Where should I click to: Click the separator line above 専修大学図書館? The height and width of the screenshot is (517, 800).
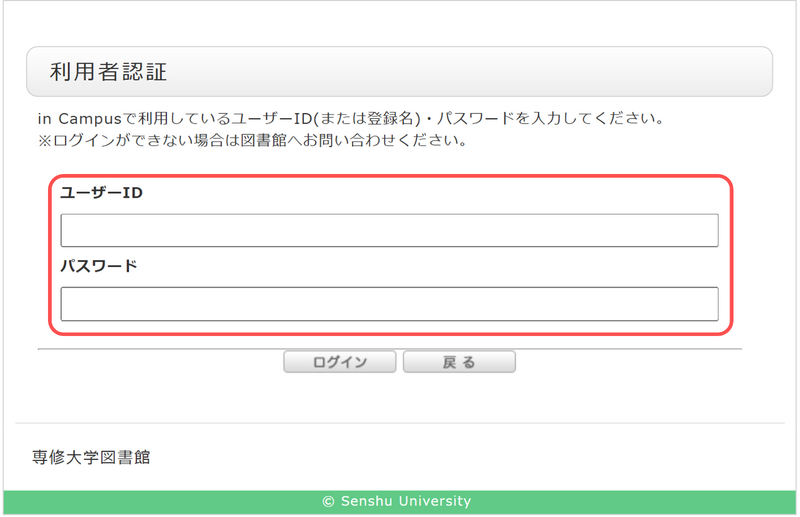pos(400,423)
